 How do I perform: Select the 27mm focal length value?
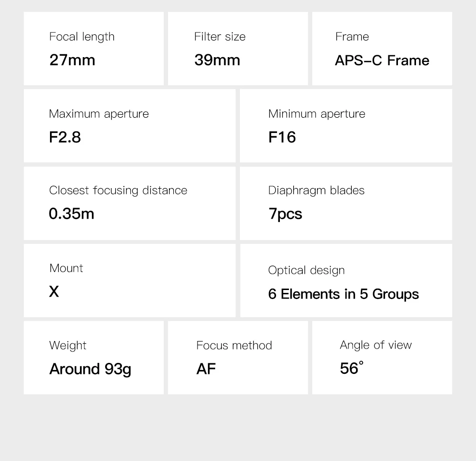pyautogui.click(x=72, y=60)
